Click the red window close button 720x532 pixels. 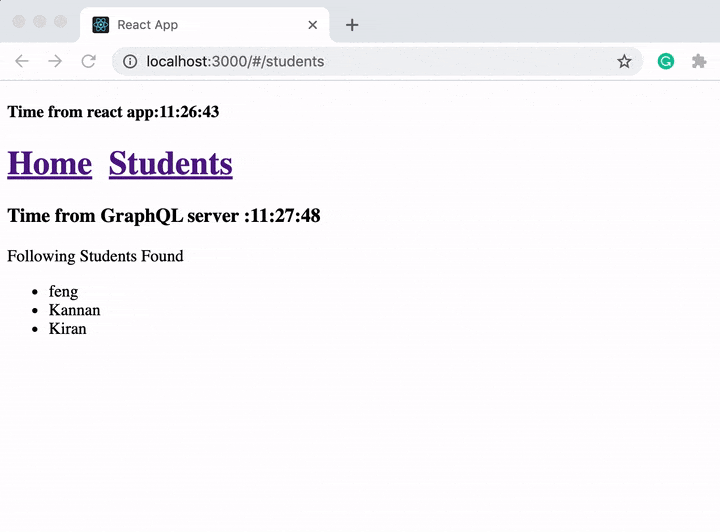18,21
